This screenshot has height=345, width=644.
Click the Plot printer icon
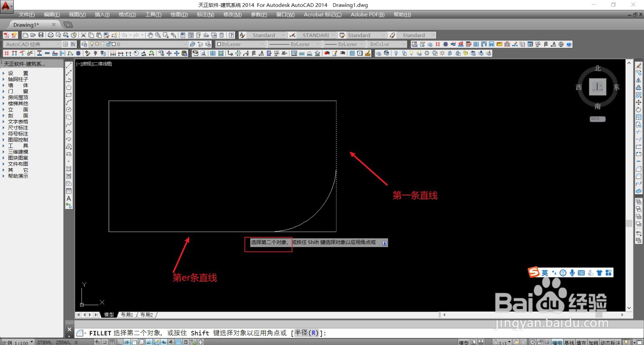(x=50, y=35)
